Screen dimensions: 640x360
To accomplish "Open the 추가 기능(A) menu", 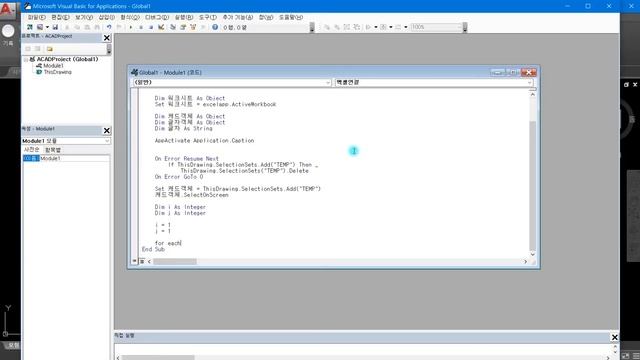I will tap(238, 17).
